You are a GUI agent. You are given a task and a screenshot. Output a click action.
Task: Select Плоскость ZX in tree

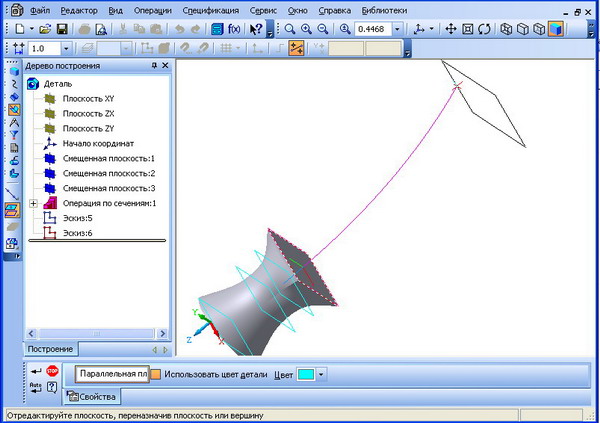coord(88,114)
